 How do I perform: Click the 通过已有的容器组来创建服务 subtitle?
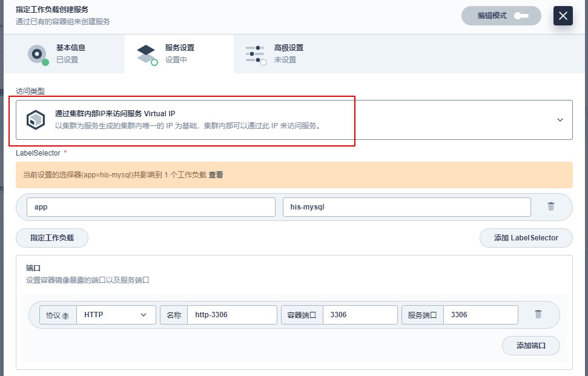(62, 22)
